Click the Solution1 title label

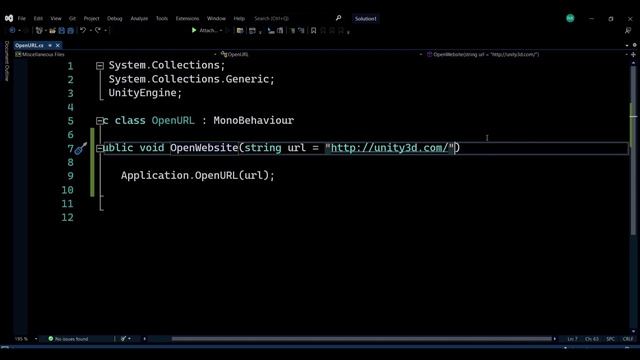(365, 19)
